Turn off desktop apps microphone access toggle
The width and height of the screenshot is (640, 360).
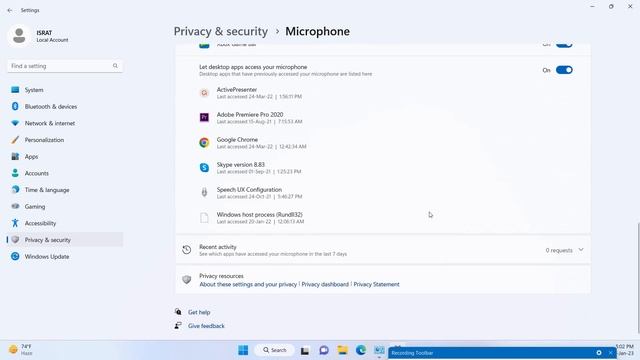(x=564, y=70)
